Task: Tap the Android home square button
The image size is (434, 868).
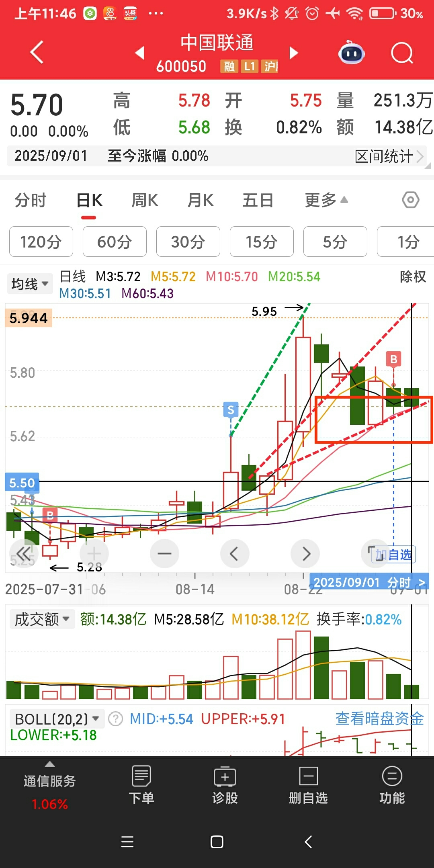Action: [217, 842]
